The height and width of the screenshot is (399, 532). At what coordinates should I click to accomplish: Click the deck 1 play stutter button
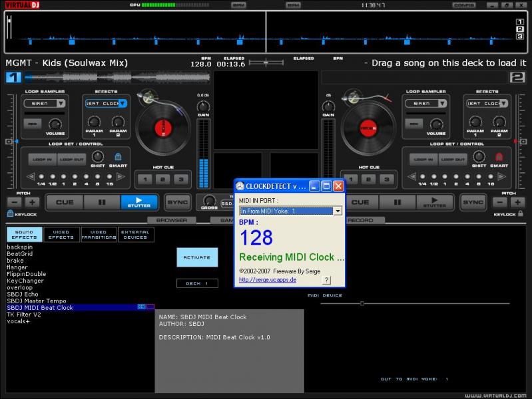coord(139,202)
